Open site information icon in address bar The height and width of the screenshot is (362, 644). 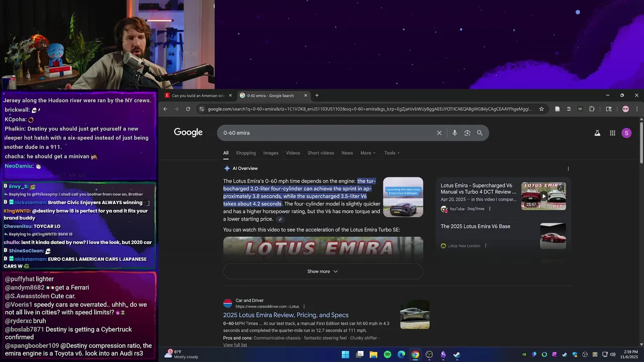pyautogui.click(x=202, y=109)
